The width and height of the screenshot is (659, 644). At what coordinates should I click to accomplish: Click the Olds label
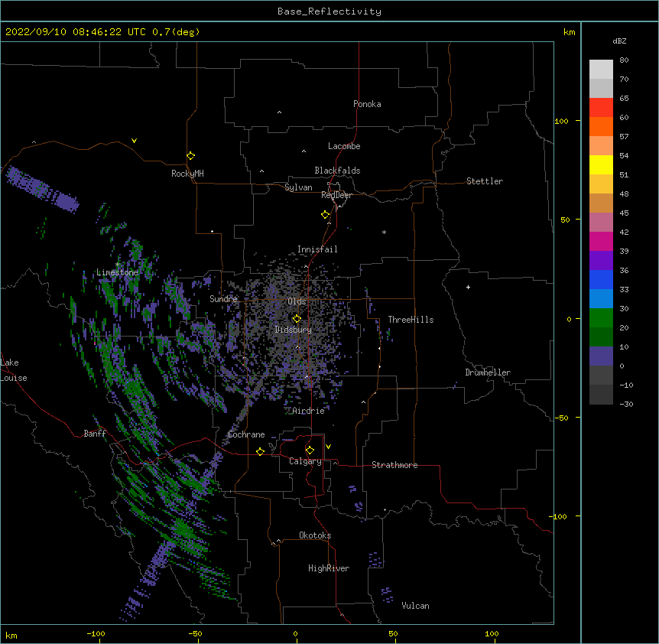[x=297, y=301]
